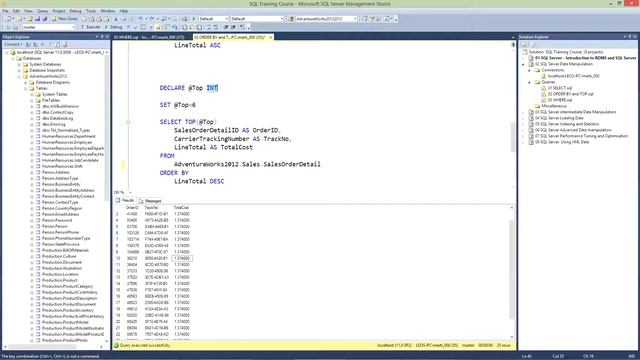Collapse the Queries folder in Solution Explorer
The width and height of the screenshot is (640, 360).
pos(530,82)
